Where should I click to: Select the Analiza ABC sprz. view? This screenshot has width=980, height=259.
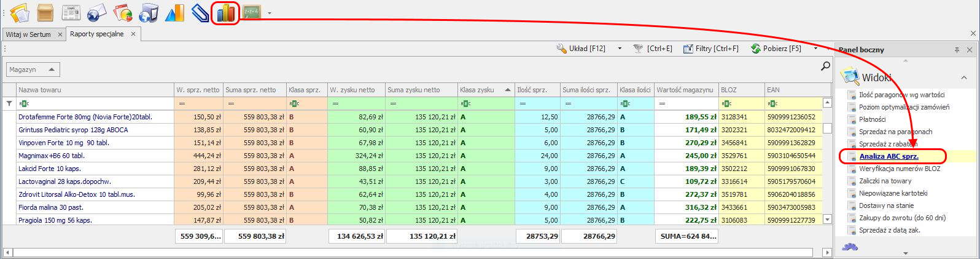click(x=889, y=156)
